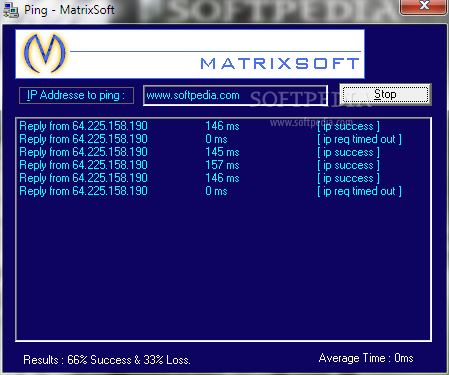Click the address field containing www.softpedia.com
Image resolution: width=449 pixels, height=375 pixels.
pos(235,96)
